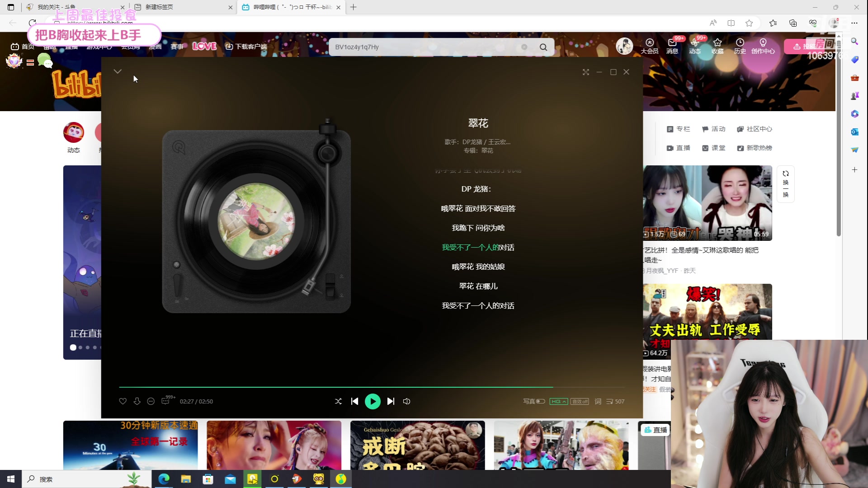
Task: Like the song with the heart icon
Action: [123, 401]
